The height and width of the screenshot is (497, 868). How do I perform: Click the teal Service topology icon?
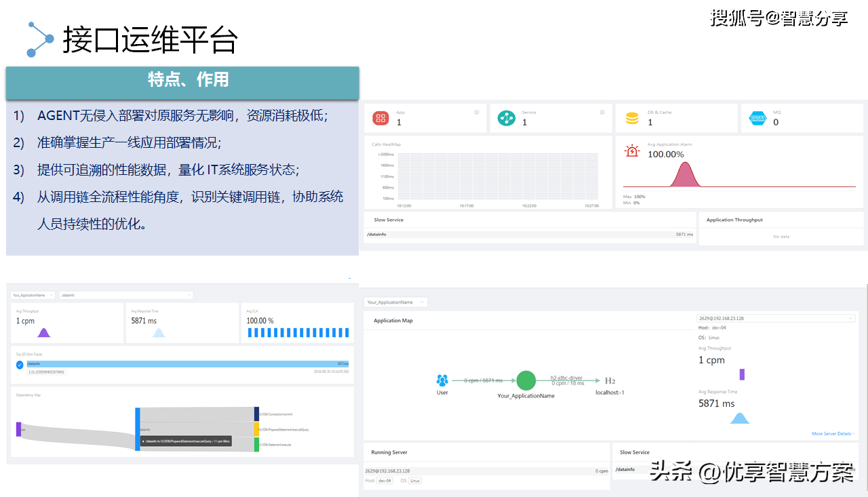(507, 119)
